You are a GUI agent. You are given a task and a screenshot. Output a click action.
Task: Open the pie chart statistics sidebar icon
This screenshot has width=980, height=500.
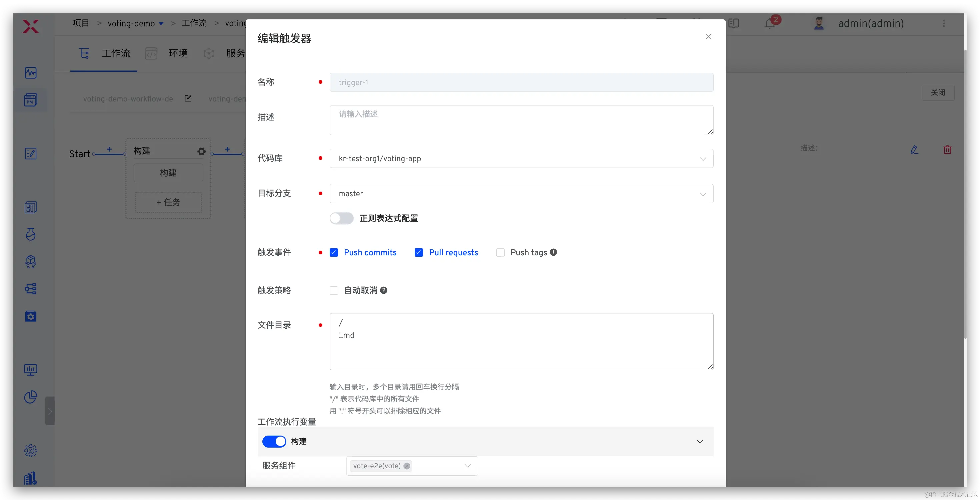[30, 397]
